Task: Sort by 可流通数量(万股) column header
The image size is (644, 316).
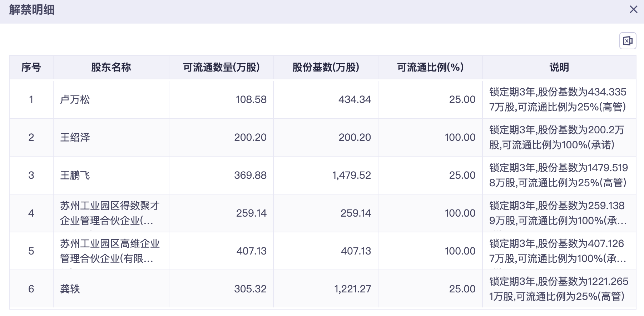Action: pyautogui.click(x=221, y=67)
